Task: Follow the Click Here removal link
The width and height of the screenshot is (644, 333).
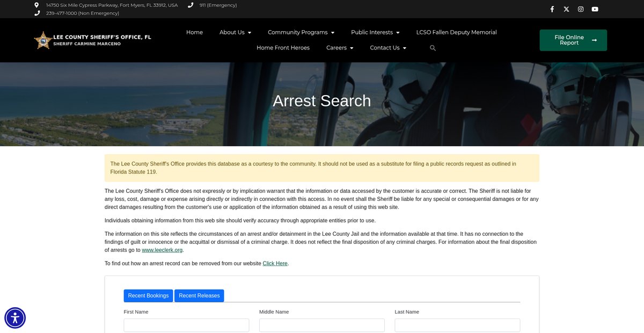Action: 275,263
